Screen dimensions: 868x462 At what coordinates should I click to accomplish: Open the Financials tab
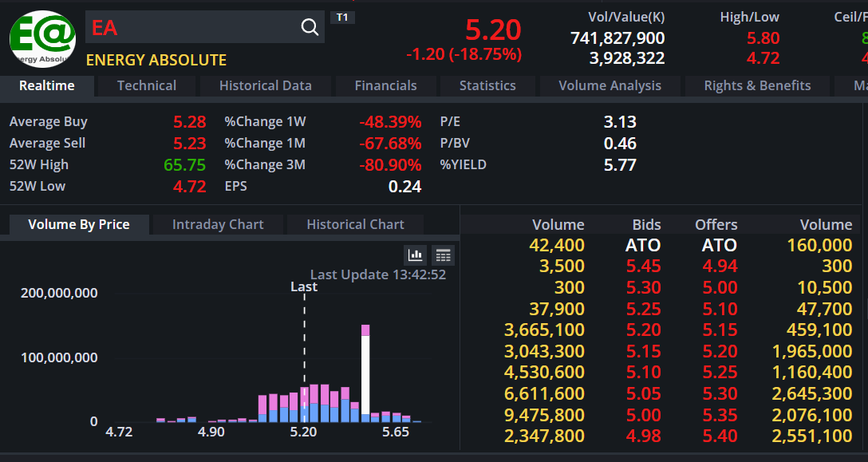(385, 85)
